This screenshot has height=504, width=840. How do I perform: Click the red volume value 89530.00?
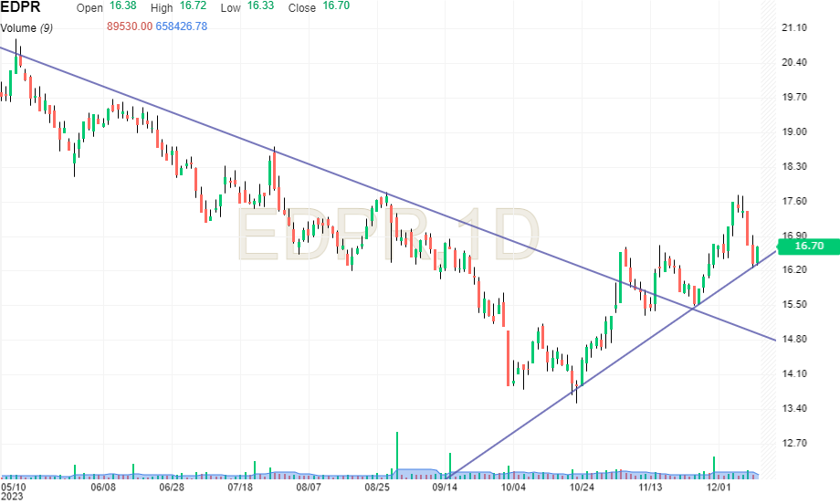[130, 26]
